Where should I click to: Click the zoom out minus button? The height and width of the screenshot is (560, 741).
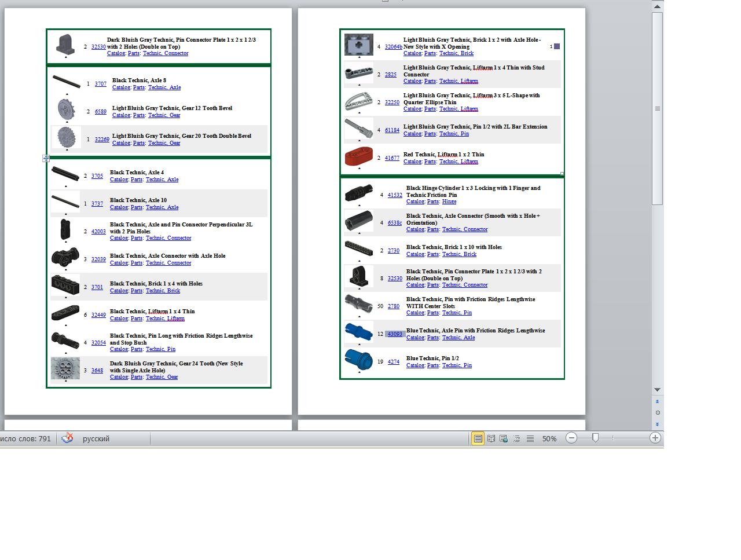coord(571,438)
